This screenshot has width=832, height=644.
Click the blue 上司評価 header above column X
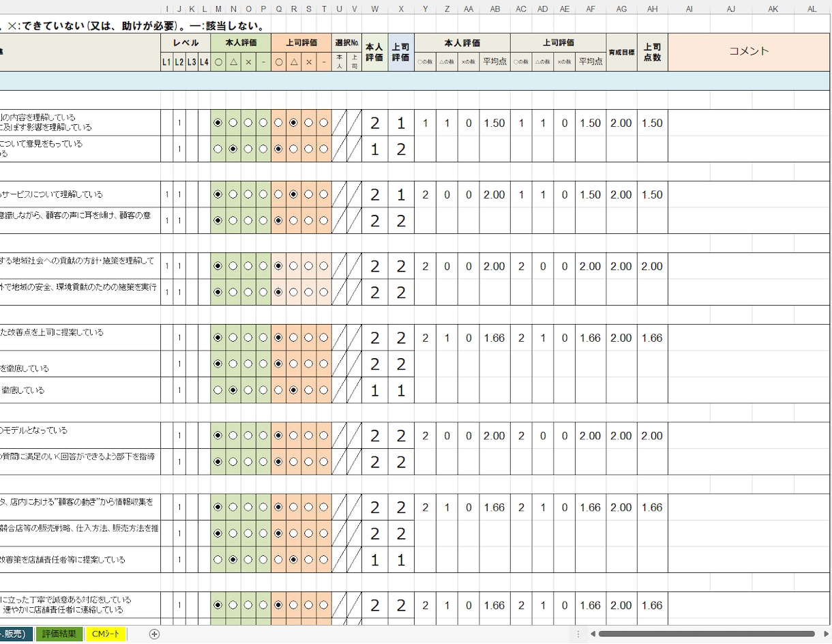pyautogui.click(x=401, y=52)
